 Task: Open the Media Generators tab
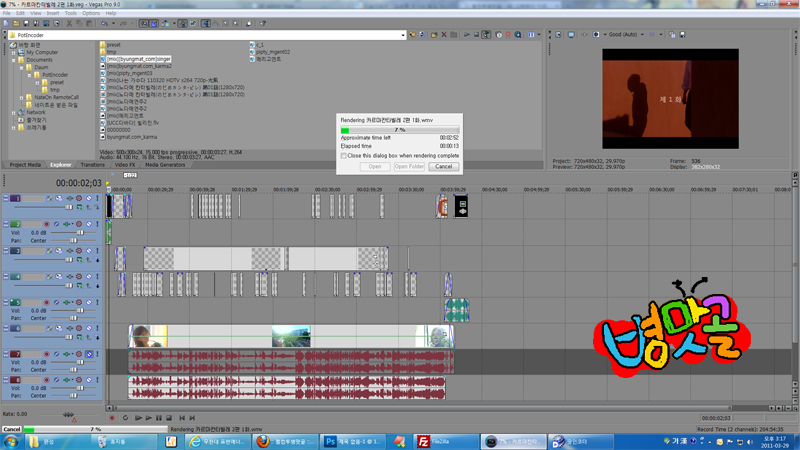pyautogui.click(x=165, y=165)
